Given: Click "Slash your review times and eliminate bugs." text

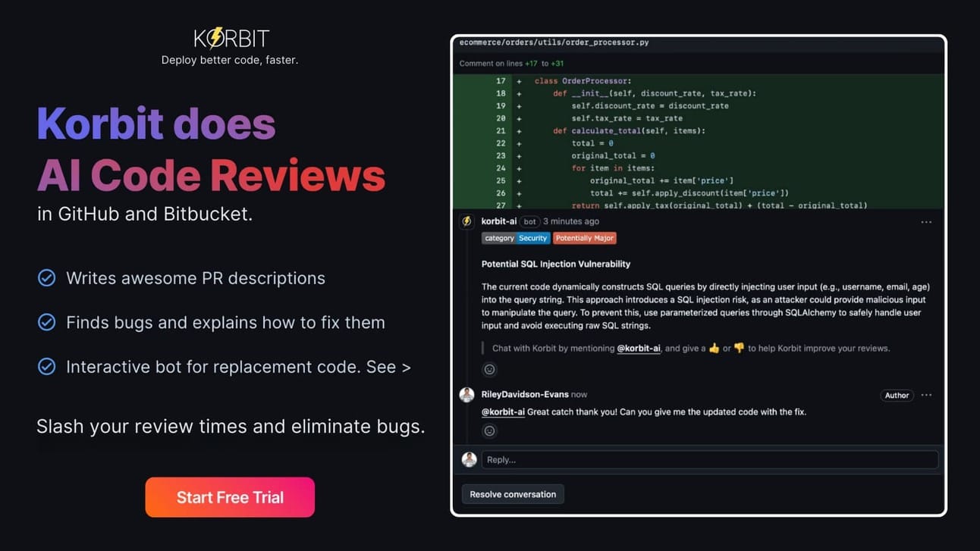Looking at the screenshot, I should click(231, 427).
